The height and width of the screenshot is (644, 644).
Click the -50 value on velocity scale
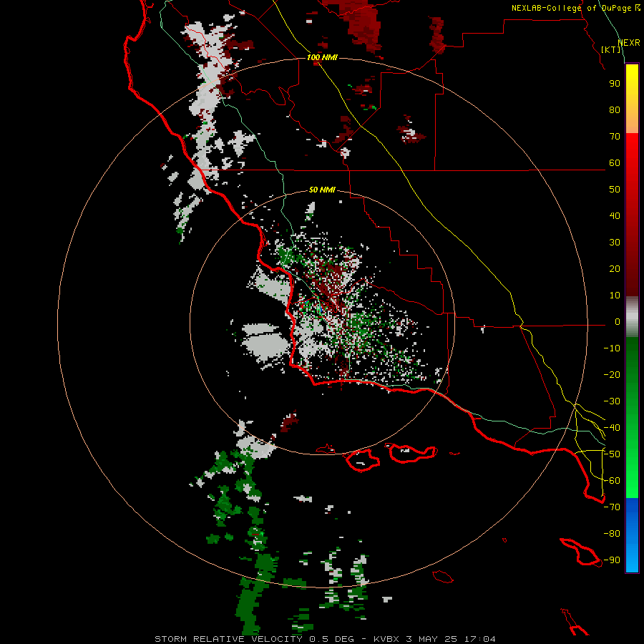(x=612, y=454)
